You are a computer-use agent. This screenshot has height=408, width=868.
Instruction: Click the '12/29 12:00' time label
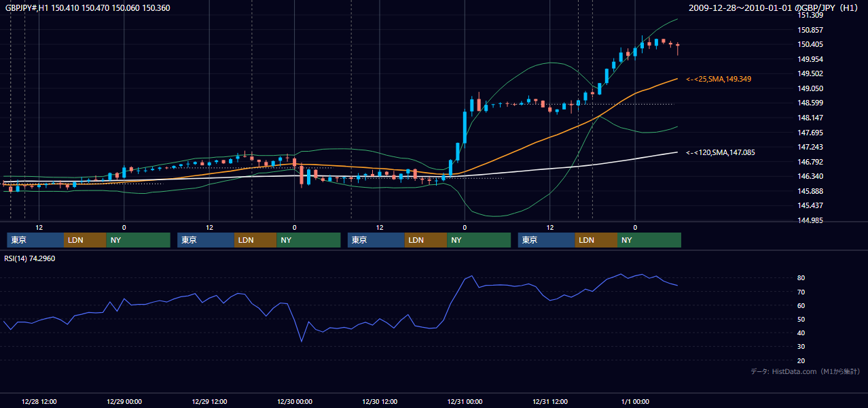(x=209, y=401)
